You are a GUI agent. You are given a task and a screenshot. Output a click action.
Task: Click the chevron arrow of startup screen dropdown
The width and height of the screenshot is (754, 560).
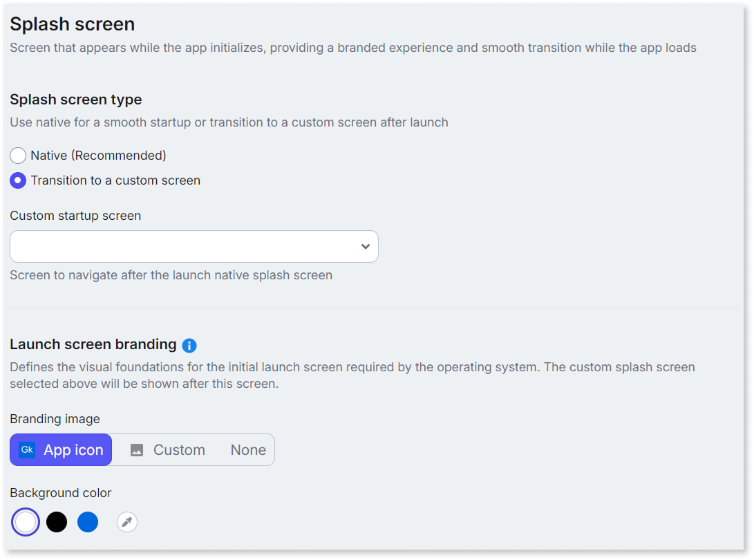(x=366, y=246)
